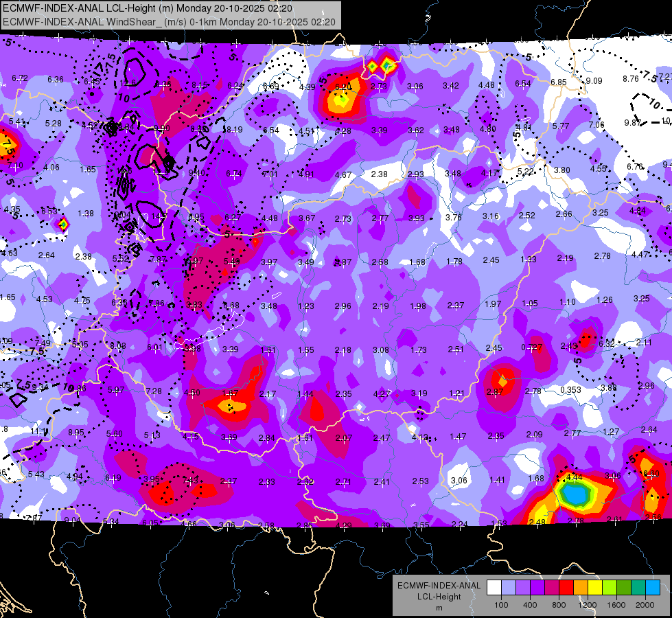Click the wind shear value 8.95
The width and height of the screenshot is (672, 618).
[x=76, y=433]
